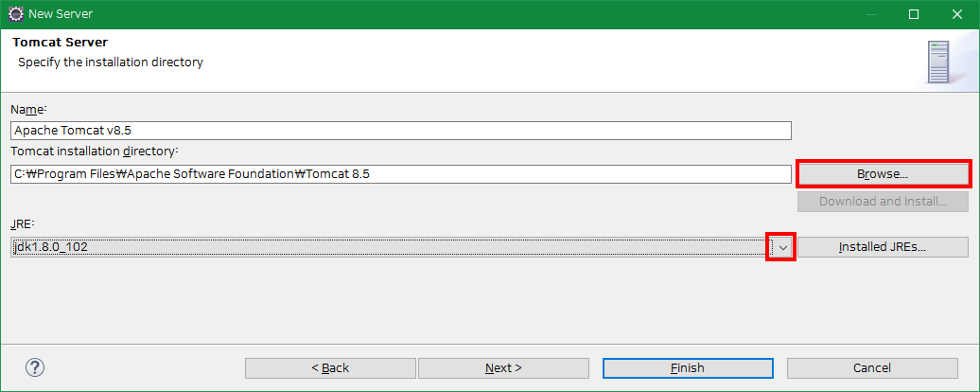Screen dimensions: 980x392
Task: Click Browse to choose Tomcat directory
Action: [882, 174]
